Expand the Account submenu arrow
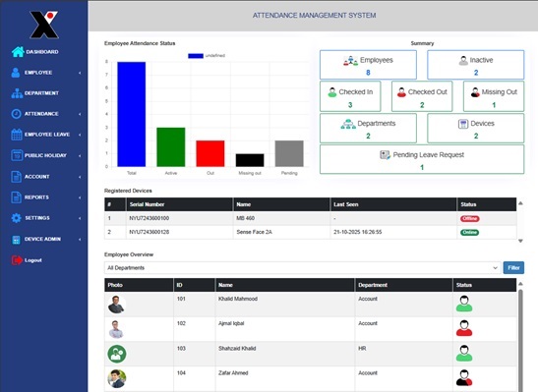This screenshot has height=392, width=538. point(80,177)
